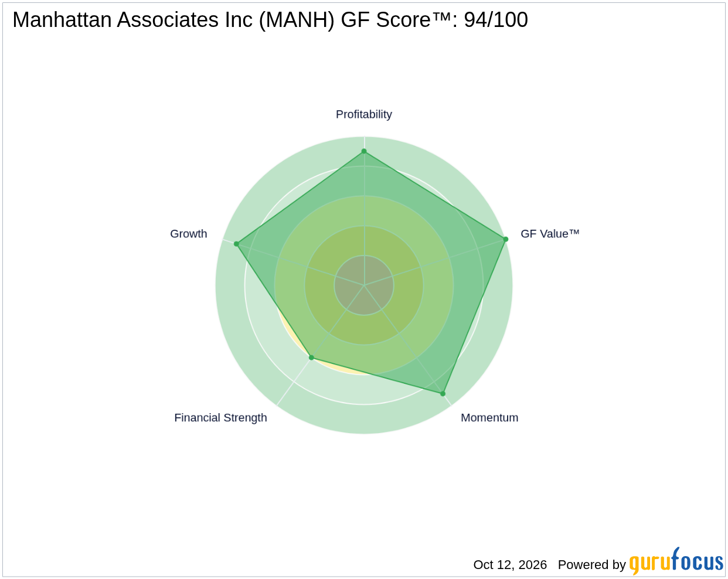Screen dimensions: 728x579
Task: Click the radar chart center point
Action: pos(364,285)
